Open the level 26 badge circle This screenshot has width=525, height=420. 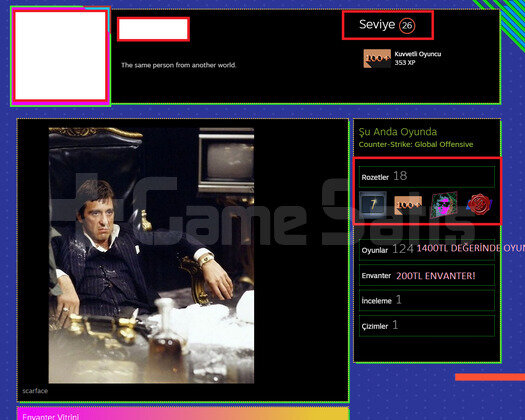(407, 25)
